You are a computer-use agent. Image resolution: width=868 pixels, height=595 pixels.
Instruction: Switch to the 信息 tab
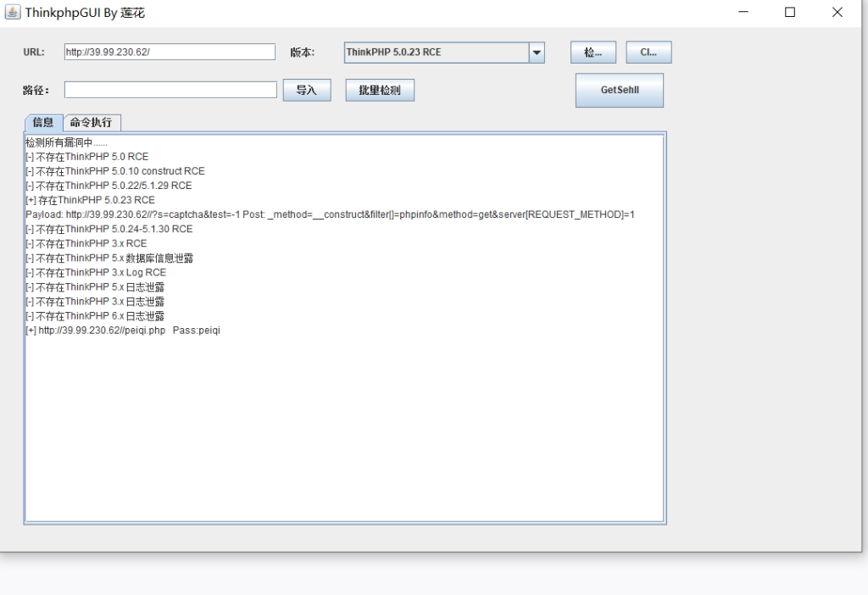click(x=43, y=123)
